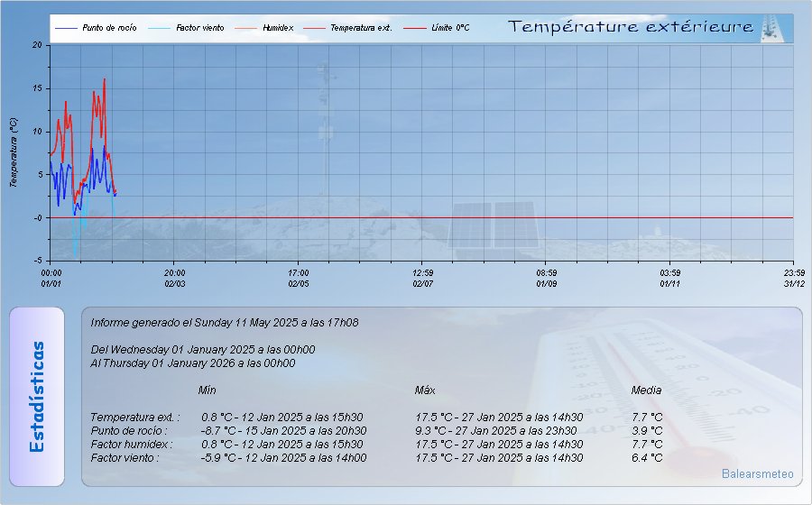Click the Temperatura ext. legend label
The image size is (812, 505).
(361, 28)
